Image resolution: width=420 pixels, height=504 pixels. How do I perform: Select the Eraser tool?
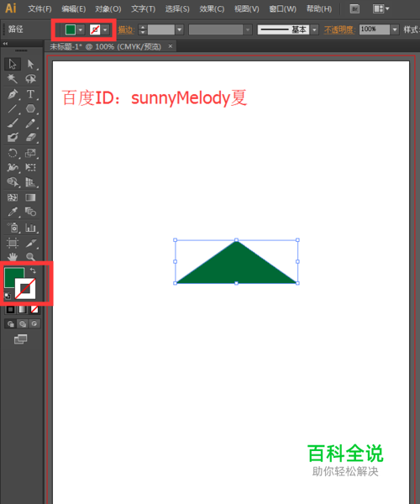[30, 138]
